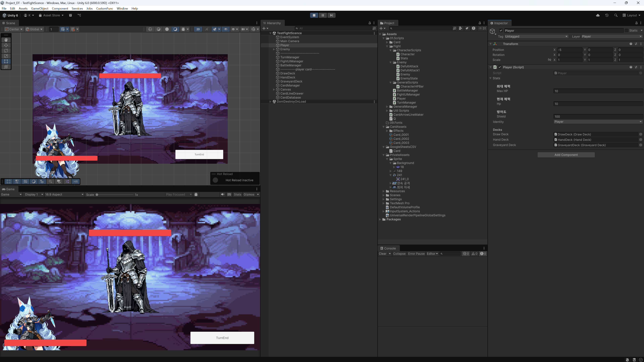Select the Hand tool in Scene toolbar

[6, 40]
